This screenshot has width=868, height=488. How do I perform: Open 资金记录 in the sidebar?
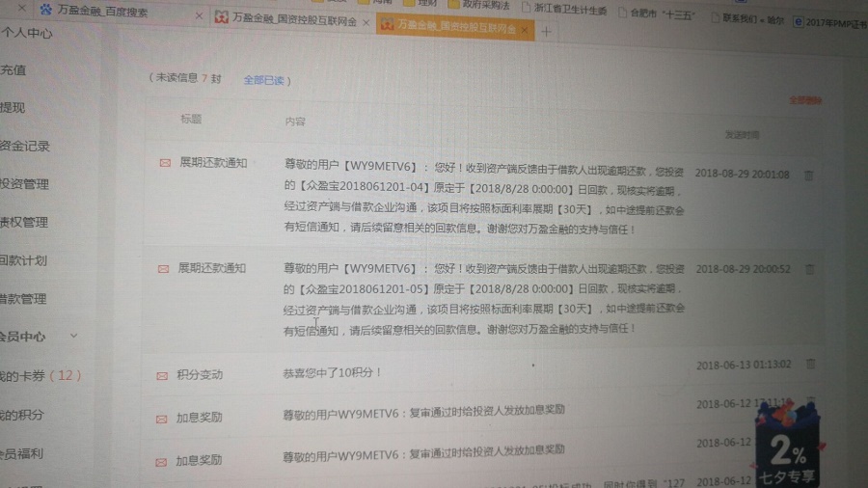(x=25, y=146)
